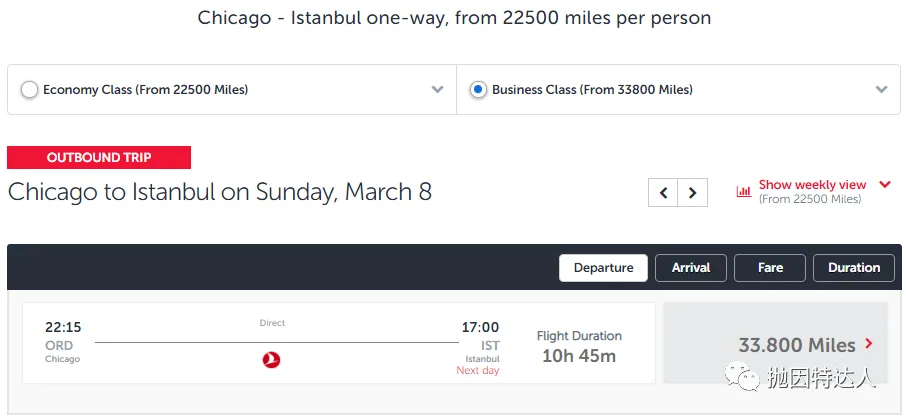This screenshot has width=906, height=418.
Task: Go to the next day with right arrow
Action: 693,193
